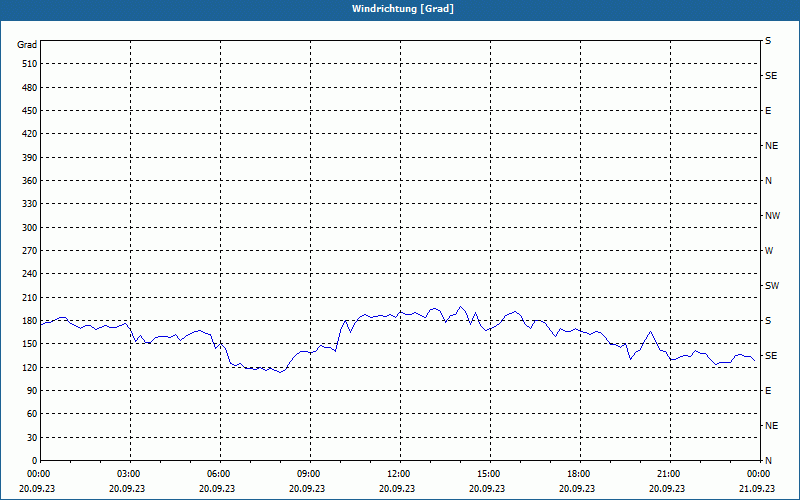
Task: Click the 00:00 label above date 21.09.23
Action: [758, 474]
